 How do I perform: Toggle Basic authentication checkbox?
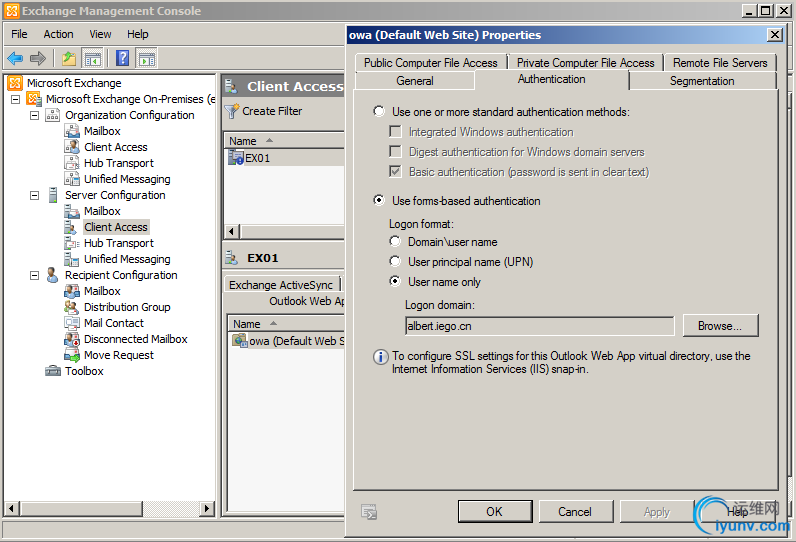[395, 172]
